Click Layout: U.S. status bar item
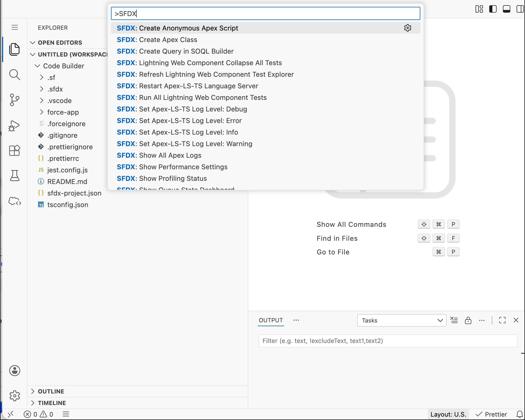 click(x=448, y=414)
